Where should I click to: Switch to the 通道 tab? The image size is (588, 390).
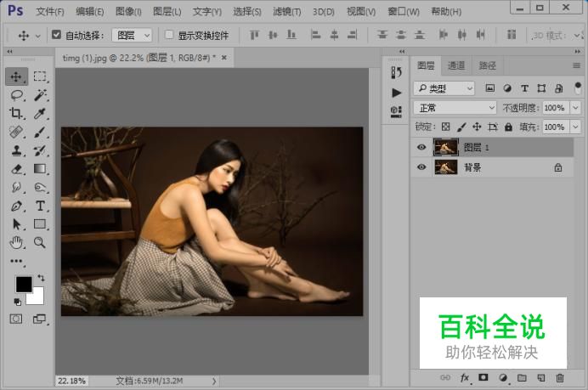456,65
